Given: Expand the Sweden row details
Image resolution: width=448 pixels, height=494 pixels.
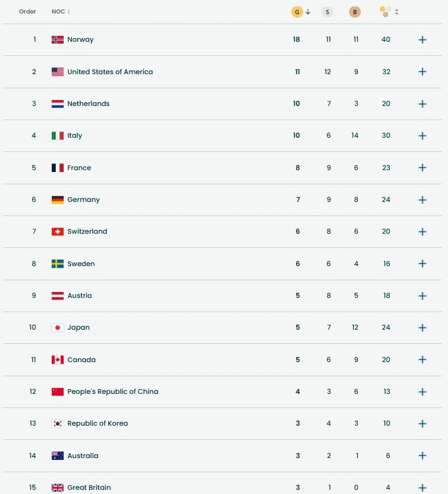Looking at the screenshot, I should [422, 264].
